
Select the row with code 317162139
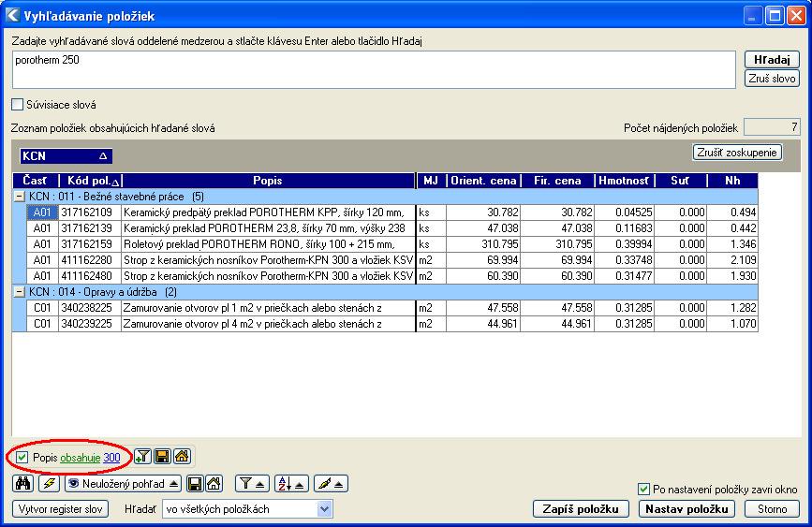click(392, 228)
